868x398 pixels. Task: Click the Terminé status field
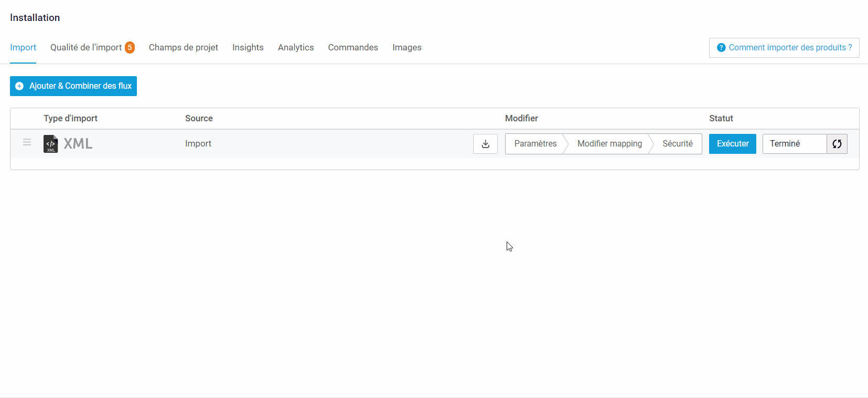pos(794,144)
